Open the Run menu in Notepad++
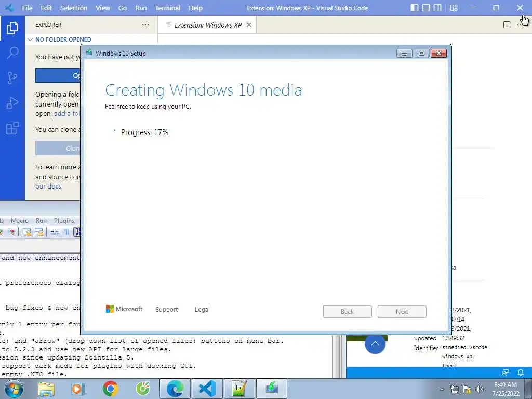Image resolution: width=532 pixels, height=399 pixels. pos(41,220)
